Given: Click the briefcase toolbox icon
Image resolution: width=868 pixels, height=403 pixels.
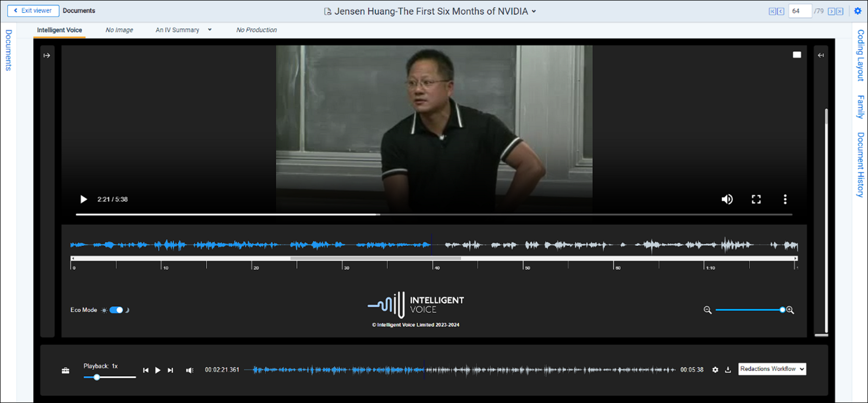Looking at the screenshot, I should (x=65, y=371).
